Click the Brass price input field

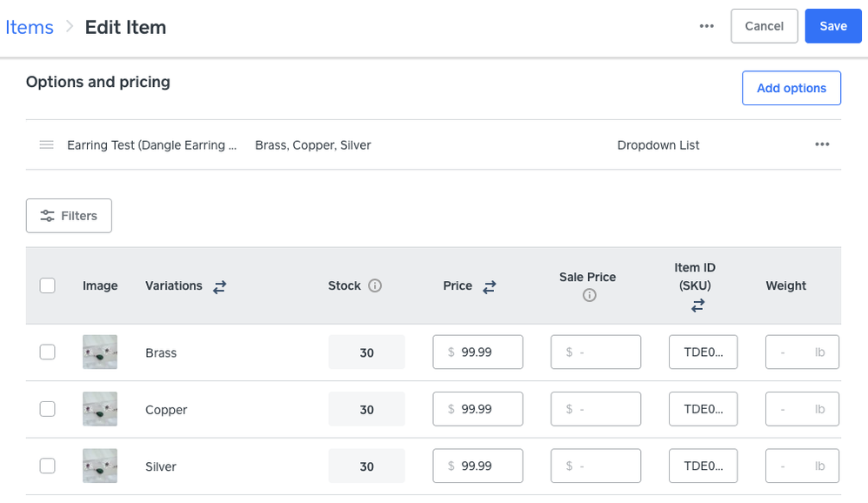point(477,352)
